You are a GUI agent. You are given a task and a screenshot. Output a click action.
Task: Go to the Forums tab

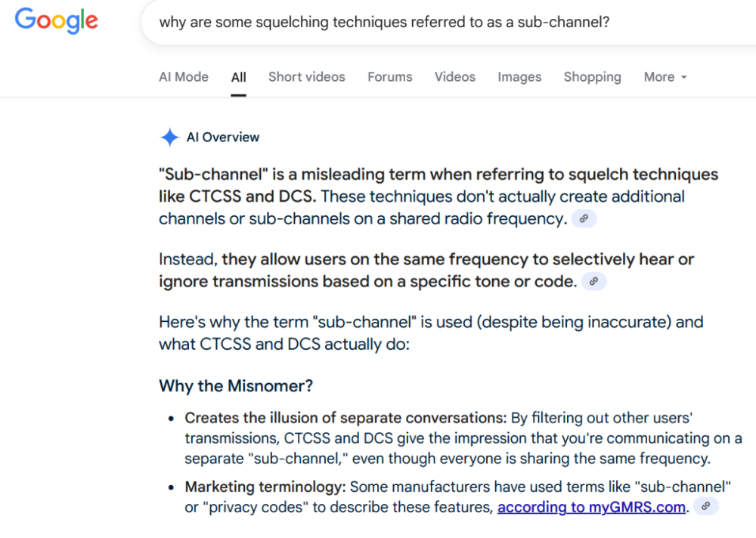click(390, 77)
